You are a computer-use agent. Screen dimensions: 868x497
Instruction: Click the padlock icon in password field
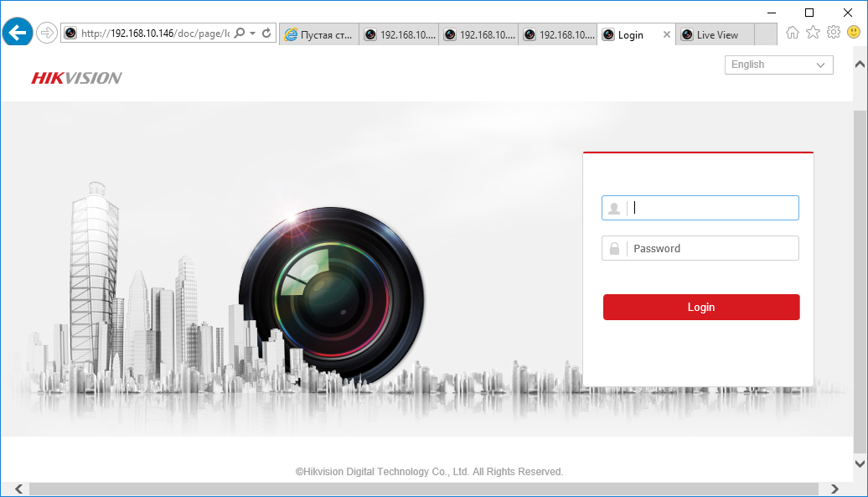pyautogui.click(x=614, y=248)
